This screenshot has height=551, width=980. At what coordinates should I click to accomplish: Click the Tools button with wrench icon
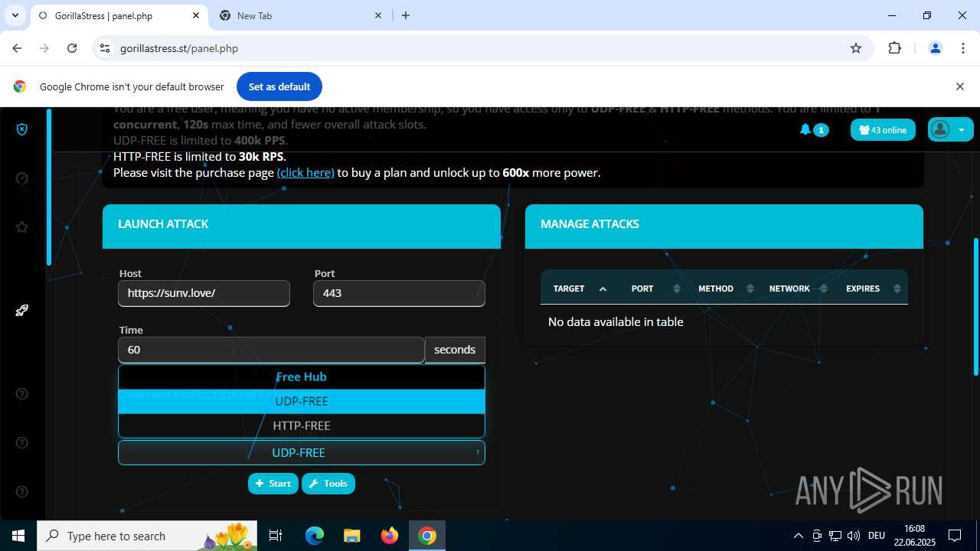pos(328,484)
